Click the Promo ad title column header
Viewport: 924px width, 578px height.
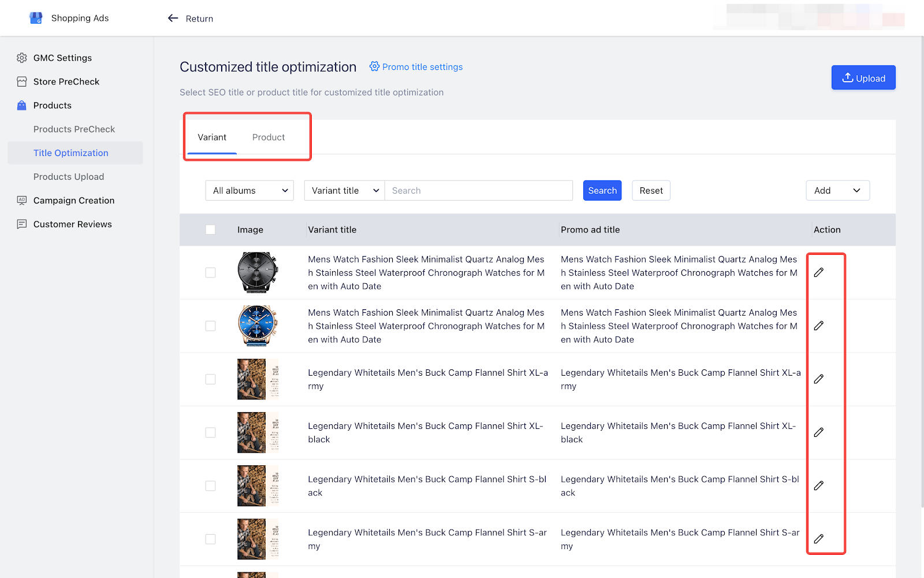(x=590, y=229)
